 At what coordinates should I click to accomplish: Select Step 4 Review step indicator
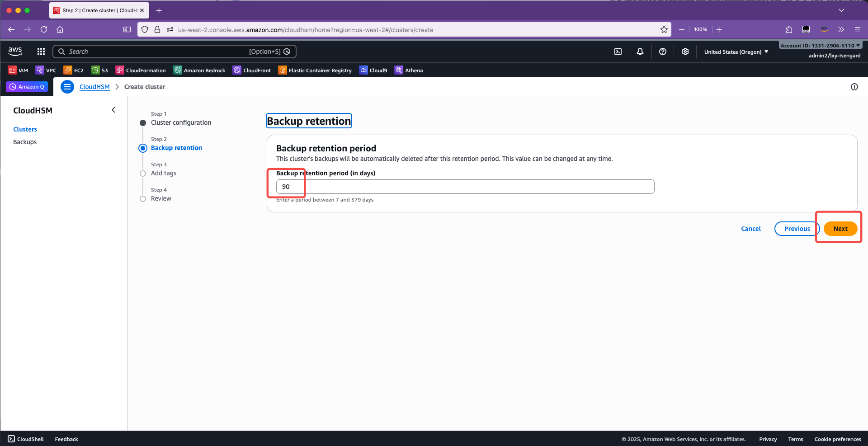(143, 199)
